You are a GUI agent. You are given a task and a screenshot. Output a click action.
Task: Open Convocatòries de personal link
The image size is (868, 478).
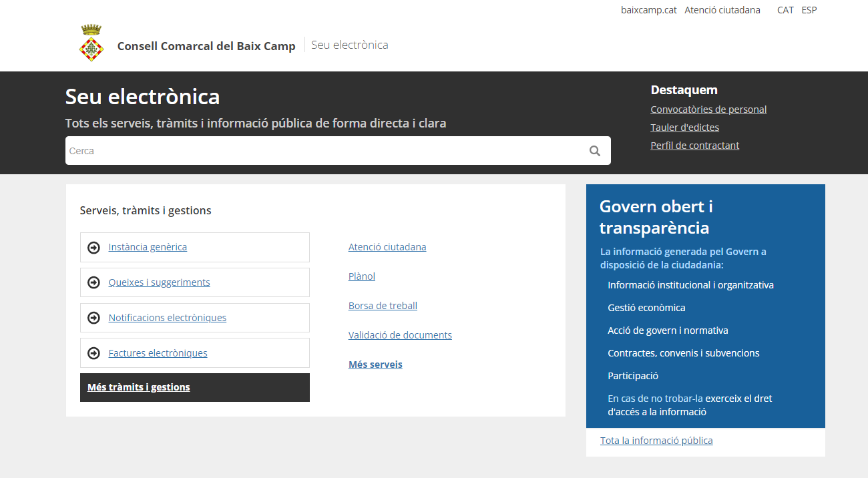tap(708, 109)
